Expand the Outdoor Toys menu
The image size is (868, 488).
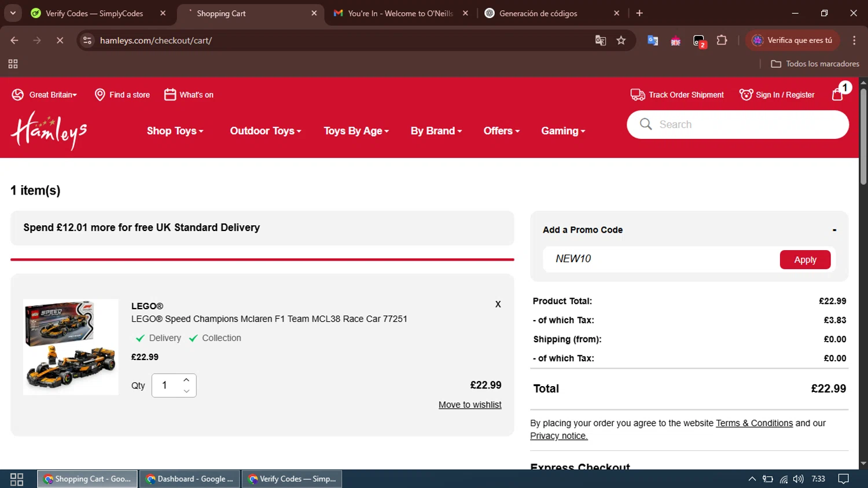tap(266, 131)
